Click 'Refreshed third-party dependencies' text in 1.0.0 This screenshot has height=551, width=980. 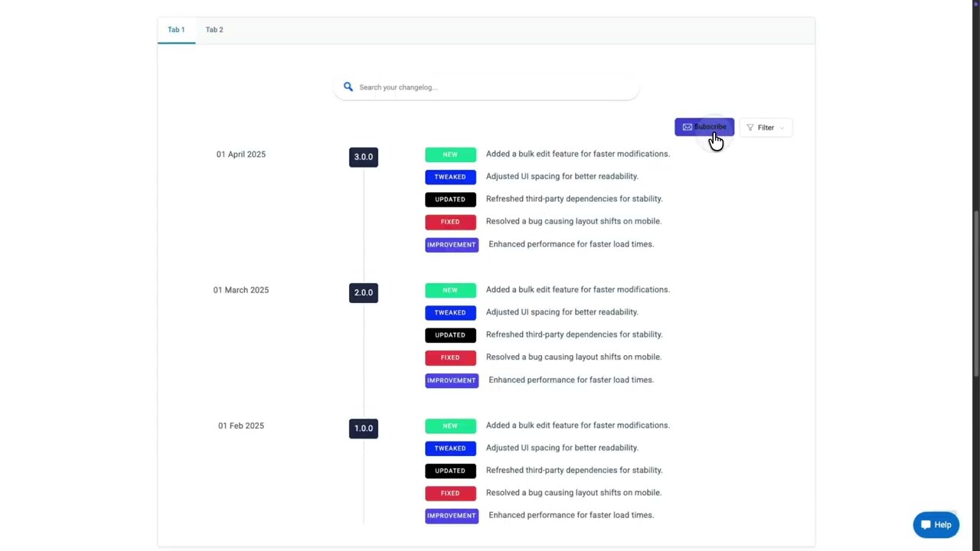click(x=574, y=470)
